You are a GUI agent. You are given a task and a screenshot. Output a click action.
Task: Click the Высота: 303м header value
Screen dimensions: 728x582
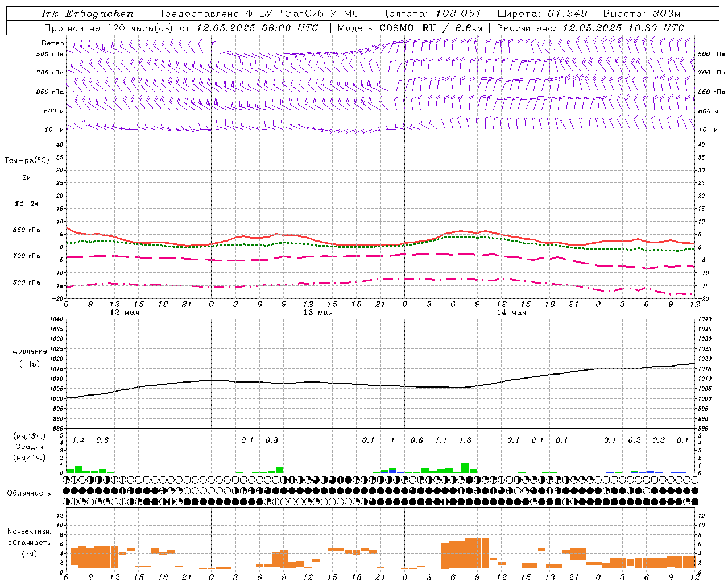(642, 14)
